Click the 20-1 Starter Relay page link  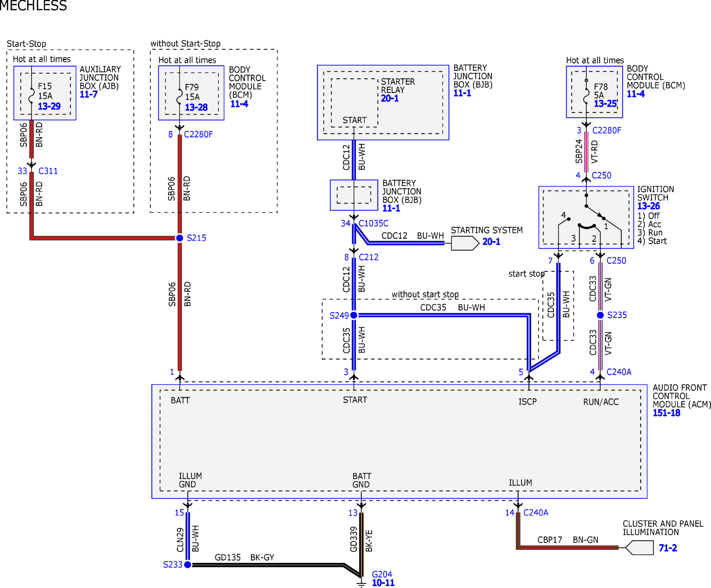point(390,98)
